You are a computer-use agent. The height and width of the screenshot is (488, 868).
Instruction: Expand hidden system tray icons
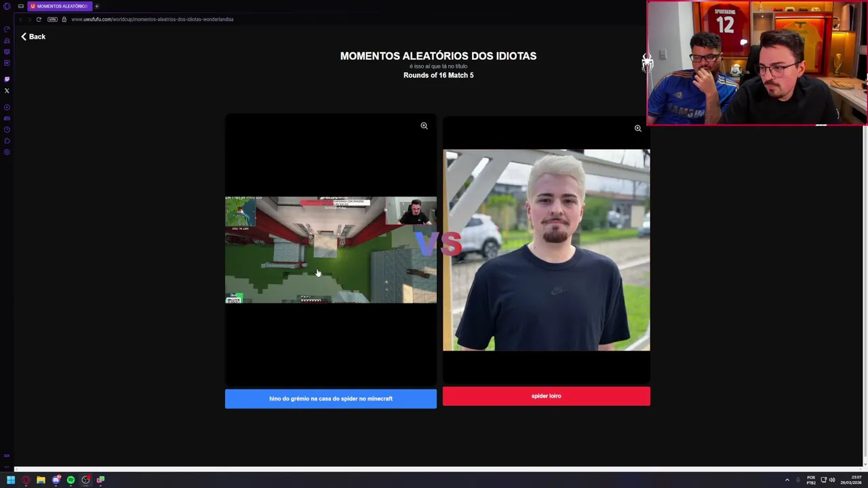(x=787, y=480)
